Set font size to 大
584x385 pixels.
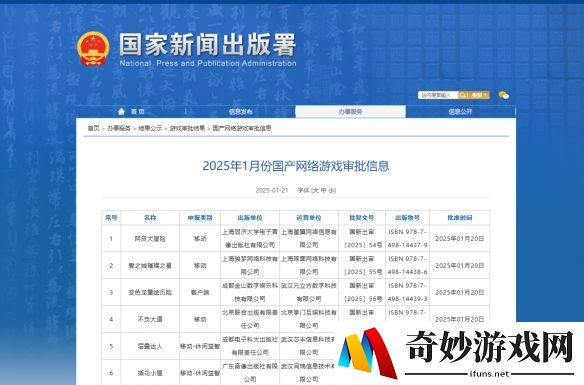[315, 190]
